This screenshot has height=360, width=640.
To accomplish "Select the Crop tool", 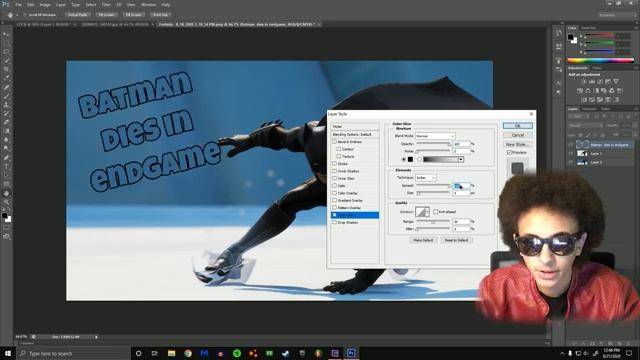I will coord(6,69).
